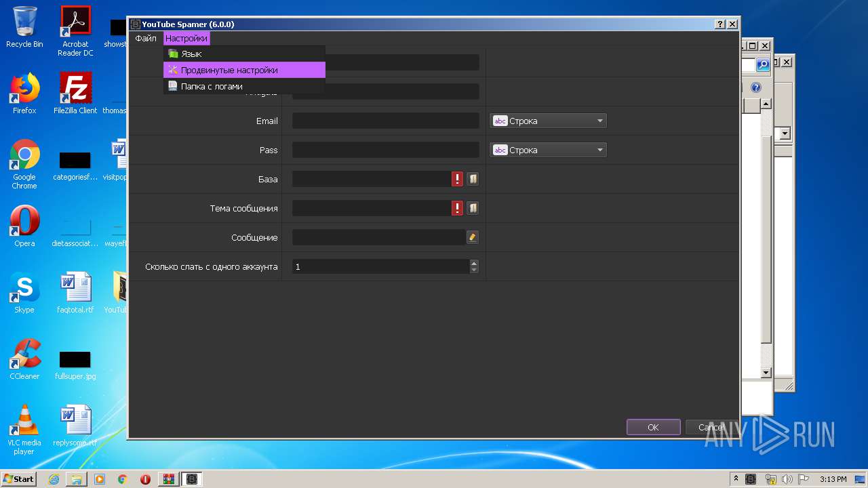Show hidden system tray icons
The width and height of the screenshot is (868, 488).
pos(736,479)
